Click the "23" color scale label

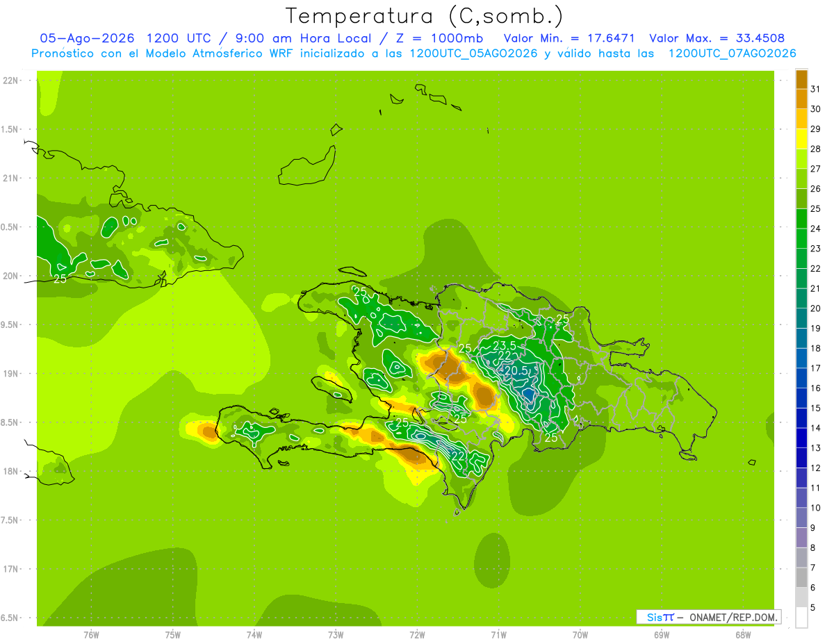click(816, 249)
